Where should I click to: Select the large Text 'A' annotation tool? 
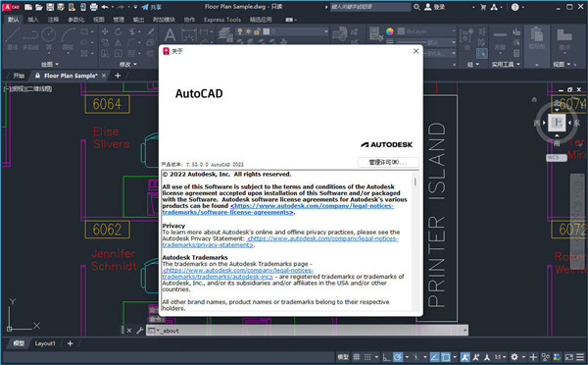tap(170, 35)
